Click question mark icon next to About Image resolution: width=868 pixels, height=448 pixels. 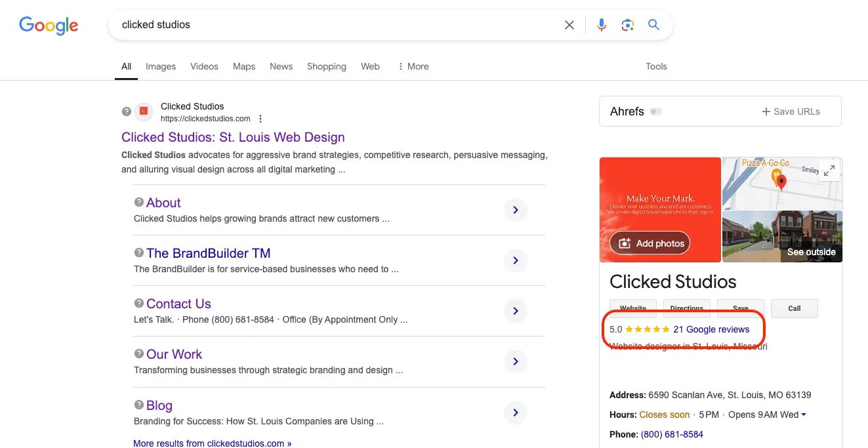(x=139, y=202)
